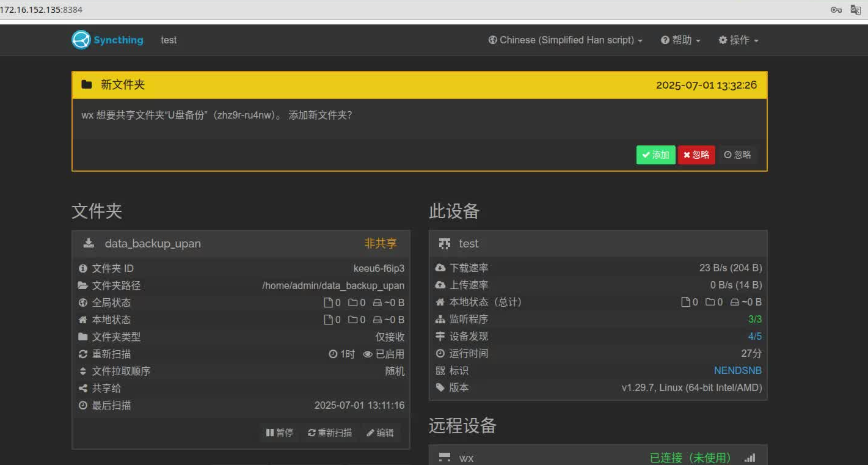The image size is (868, 465).
Task: Open the NENDSNB device identification link
Action: (738, 370)
